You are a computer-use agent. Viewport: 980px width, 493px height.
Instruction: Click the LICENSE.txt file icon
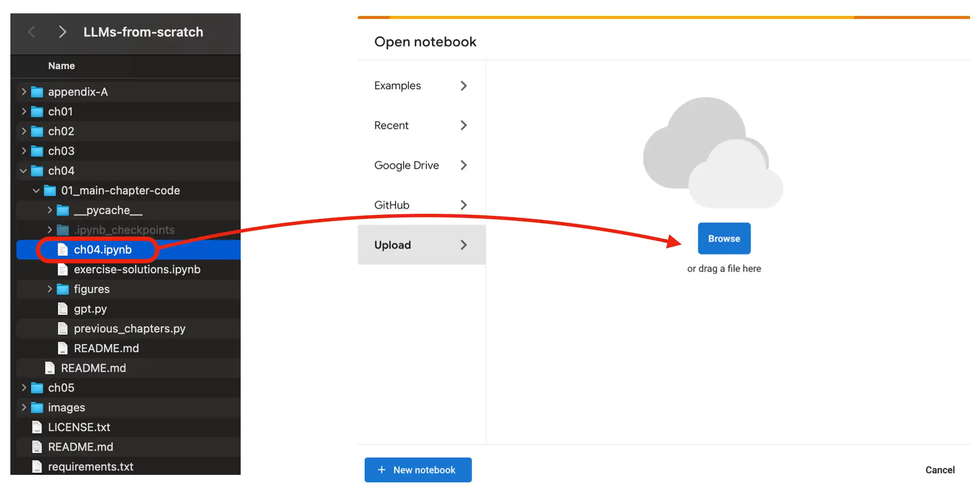point(37,427)
